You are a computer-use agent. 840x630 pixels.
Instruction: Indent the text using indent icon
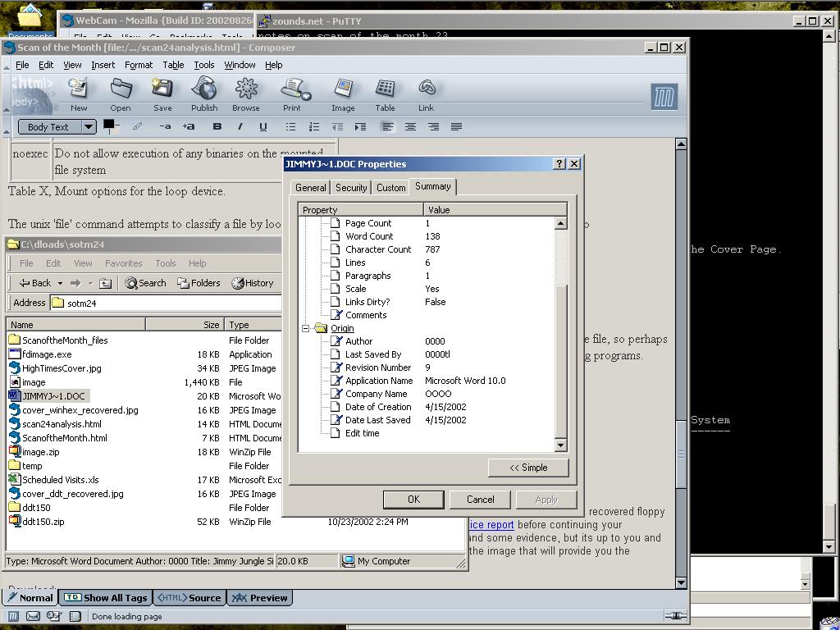[x=361, y=127]
